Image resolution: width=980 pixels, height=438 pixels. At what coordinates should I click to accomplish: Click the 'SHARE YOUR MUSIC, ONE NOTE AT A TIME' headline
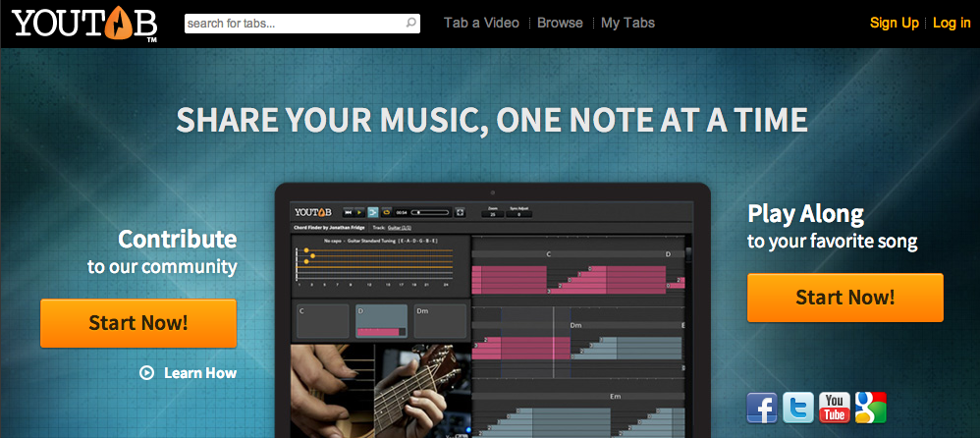(492, 120)
